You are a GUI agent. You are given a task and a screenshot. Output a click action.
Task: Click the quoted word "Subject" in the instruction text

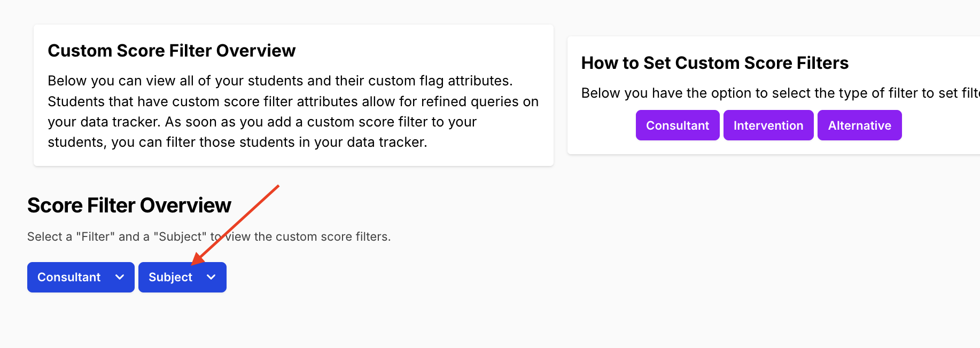[180, 236]
